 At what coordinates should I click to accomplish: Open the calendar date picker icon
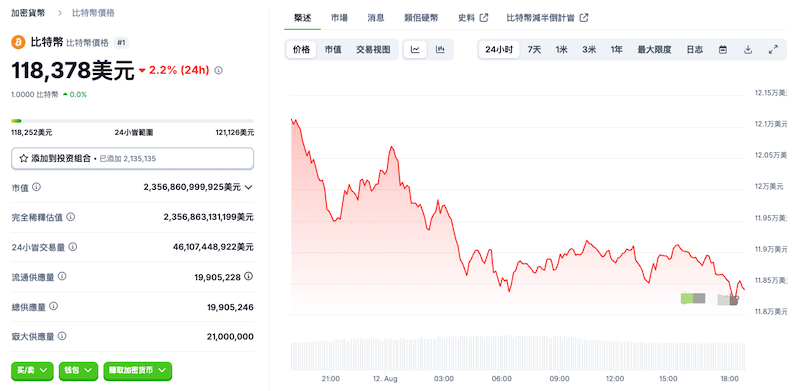pos(723,50)
